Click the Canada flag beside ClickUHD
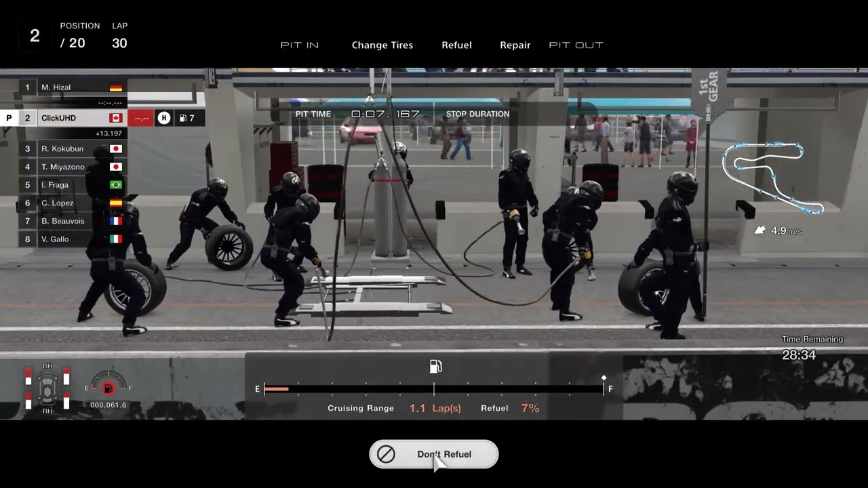This screenshot has width=868, height=488. click(x=116, y=118)
